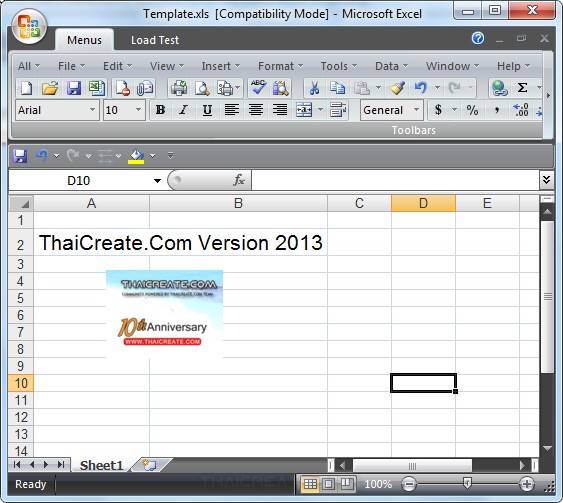This screenshot has width=563, height=503.
Task: Open the File menu
Action: tap(71, 66)
